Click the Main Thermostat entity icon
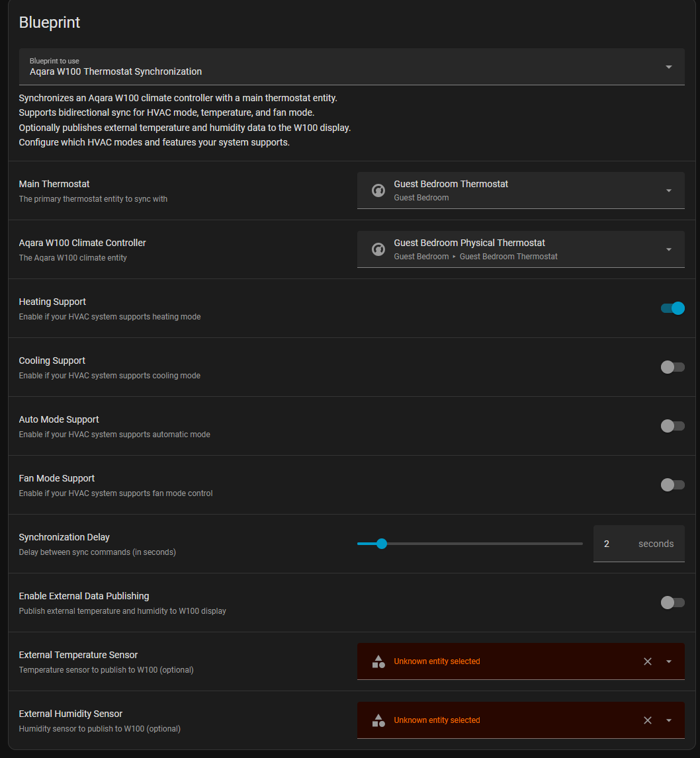This screenshot has width=700, height=758. pos(378,190)
